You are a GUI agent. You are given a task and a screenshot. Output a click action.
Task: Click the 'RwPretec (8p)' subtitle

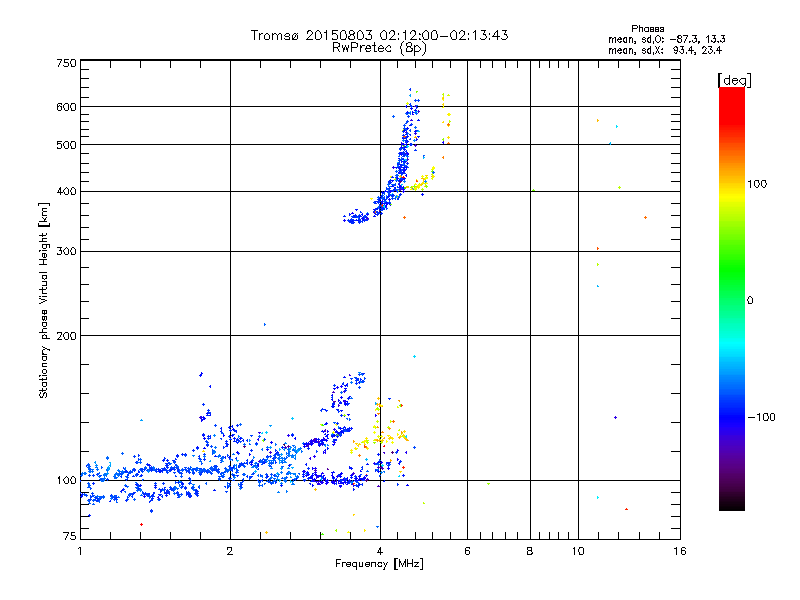tap(379, 48)
